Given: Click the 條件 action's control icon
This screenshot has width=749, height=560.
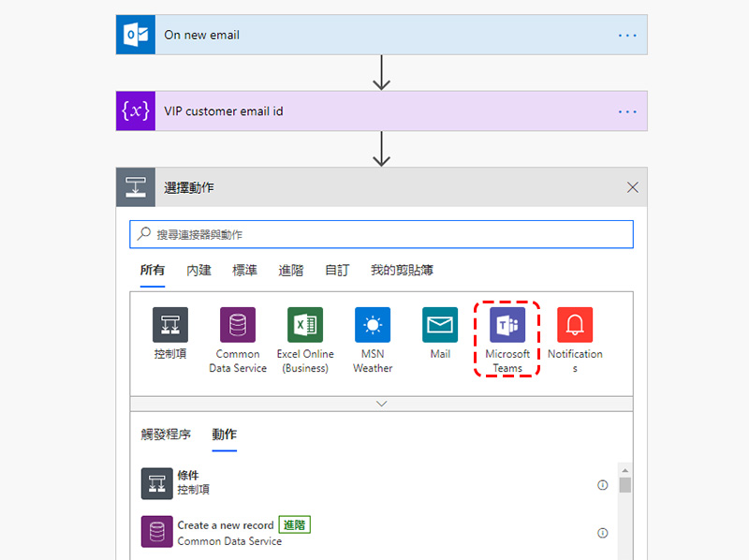Looking at the screenshot, I should point(156,483).
